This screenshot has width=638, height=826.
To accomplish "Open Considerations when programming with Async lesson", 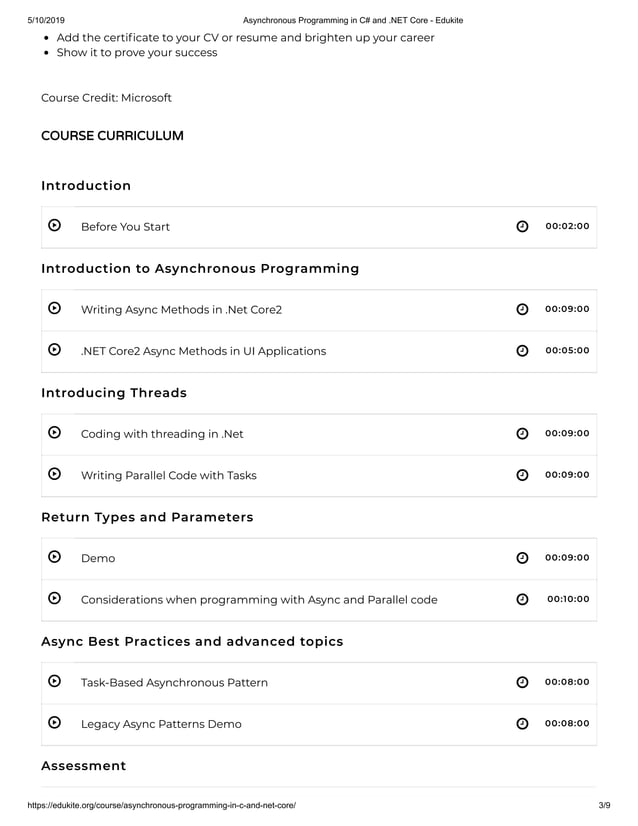I will click(x=259, y=600).
